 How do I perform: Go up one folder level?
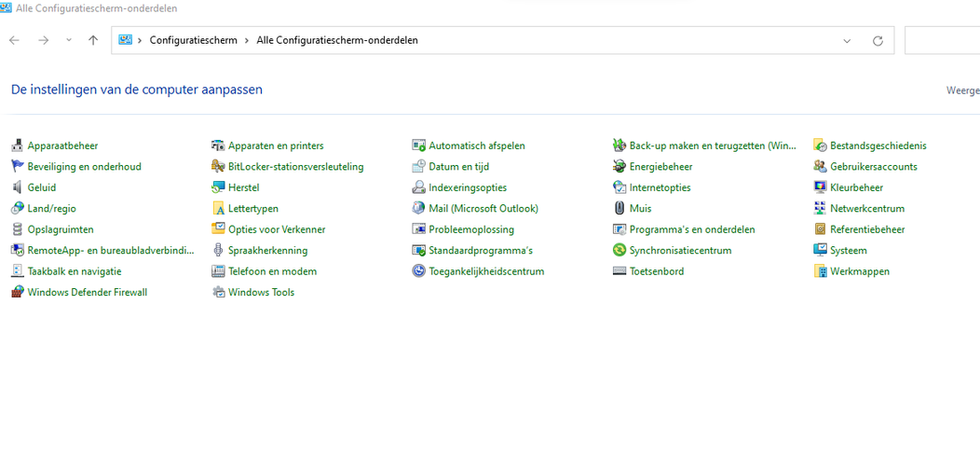click(93, 41)
